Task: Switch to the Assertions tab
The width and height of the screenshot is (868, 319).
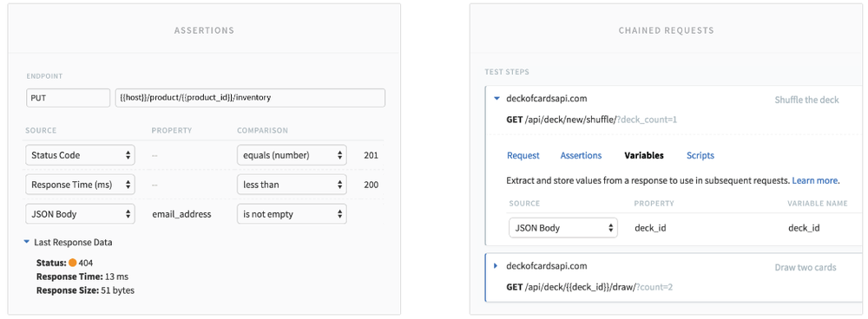Action: pos(581,155)
